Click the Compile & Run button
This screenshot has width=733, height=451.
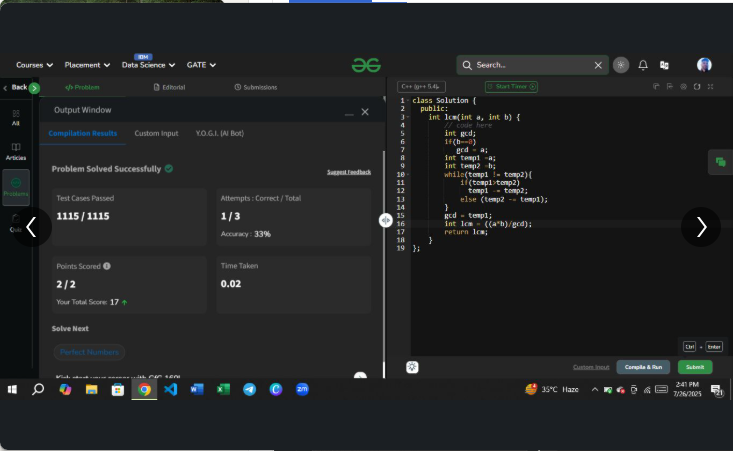point(643,367)
